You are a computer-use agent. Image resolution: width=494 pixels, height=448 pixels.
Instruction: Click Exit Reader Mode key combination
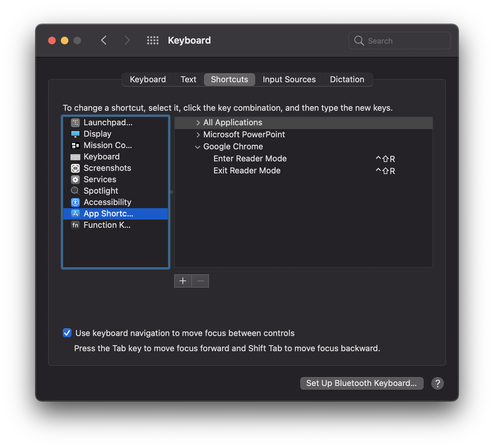385,171
